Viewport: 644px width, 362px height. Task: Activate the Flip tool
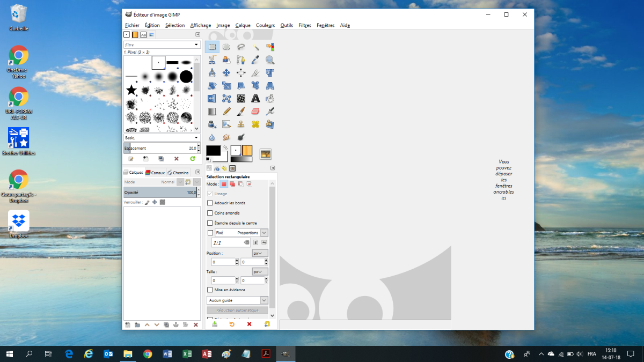tap(212, 99)
